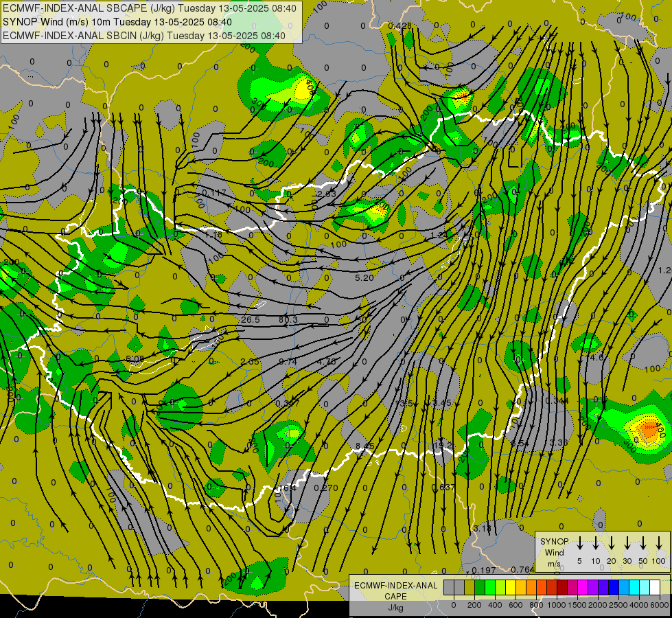Click the SBCAPE header line
This screenshot has width=672, height=618.
[150, 8]
